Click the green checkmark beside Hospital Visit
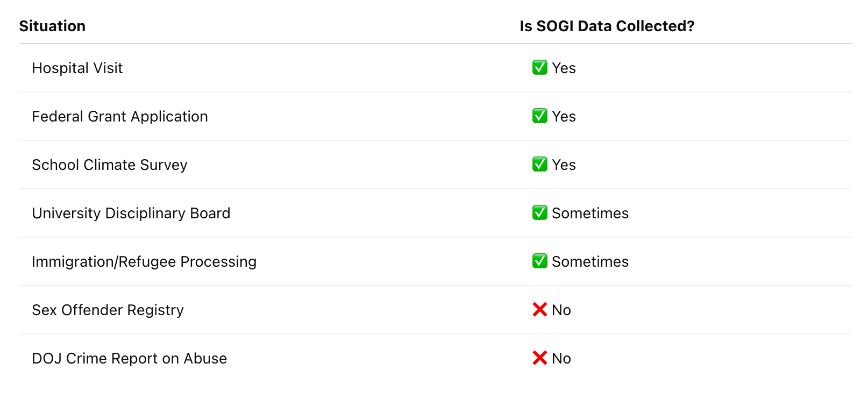868x399 pixels. (539, 68)
